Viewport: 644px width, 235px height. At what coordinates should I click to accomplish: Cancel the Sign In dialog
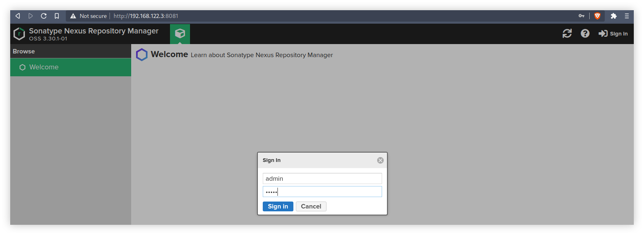click(311, 206)
